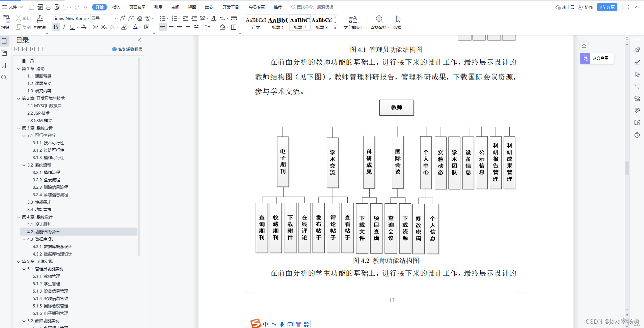
Task: Apply the 标题 1 style
Action: coord(278,23)
